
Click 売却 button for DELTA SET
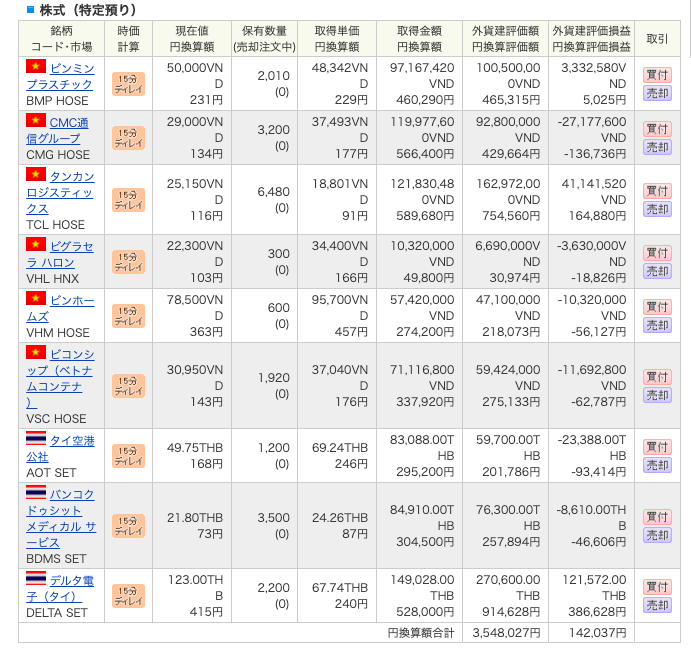pyautogui.click(x=657, y=605)
